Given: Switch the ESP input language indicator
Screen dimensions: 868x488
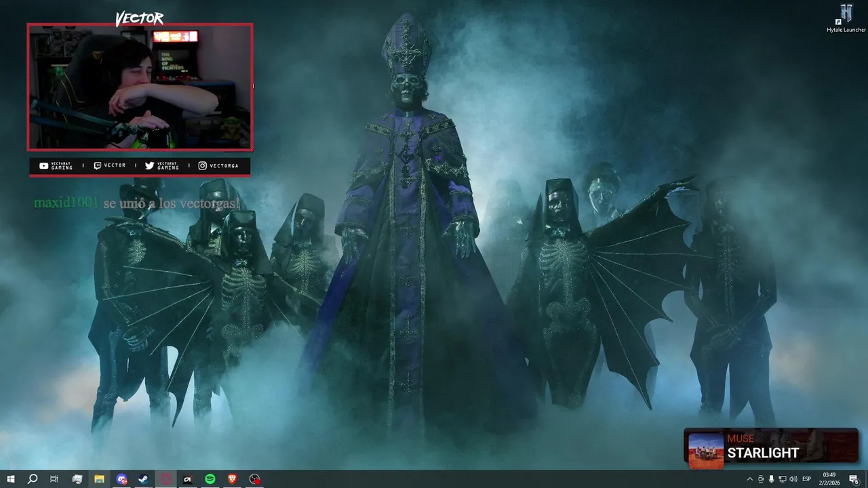Looking at the screenshot, I should pyautogui.click(x=807, y=479).
